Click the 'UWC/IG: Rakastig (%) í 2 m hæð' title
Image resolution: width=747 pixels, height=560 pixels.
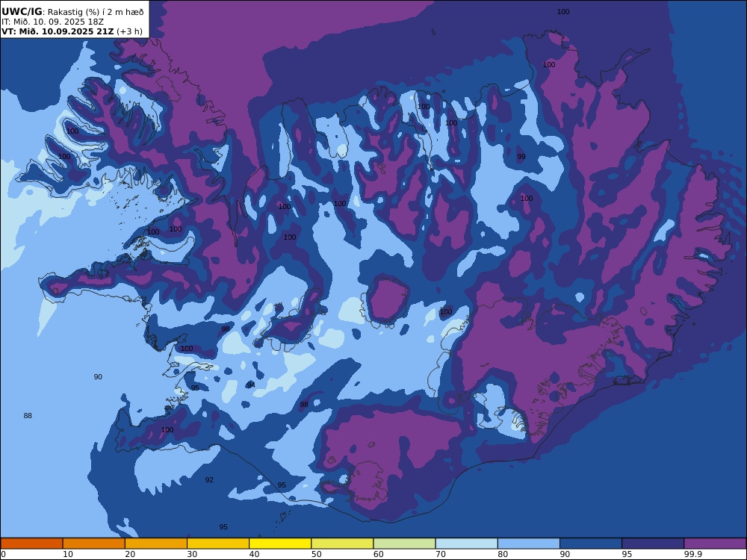click(x=72, y=12)
